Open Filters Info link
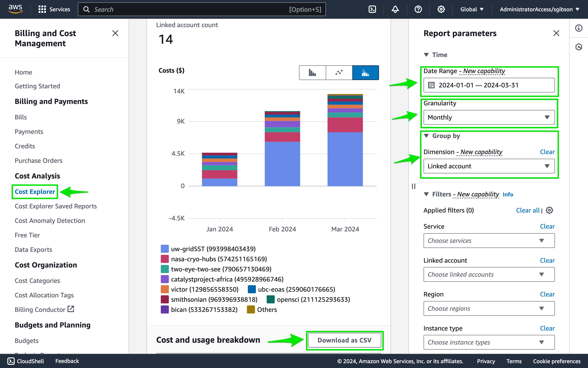588x368 pixels. click(x=508, y=195)
